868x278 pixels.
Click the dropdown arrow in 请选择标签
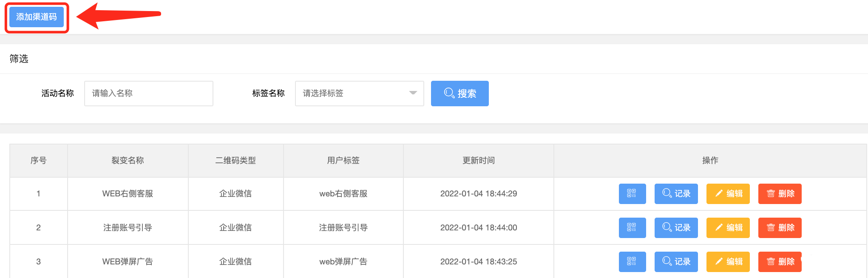(x=413, y=94)
